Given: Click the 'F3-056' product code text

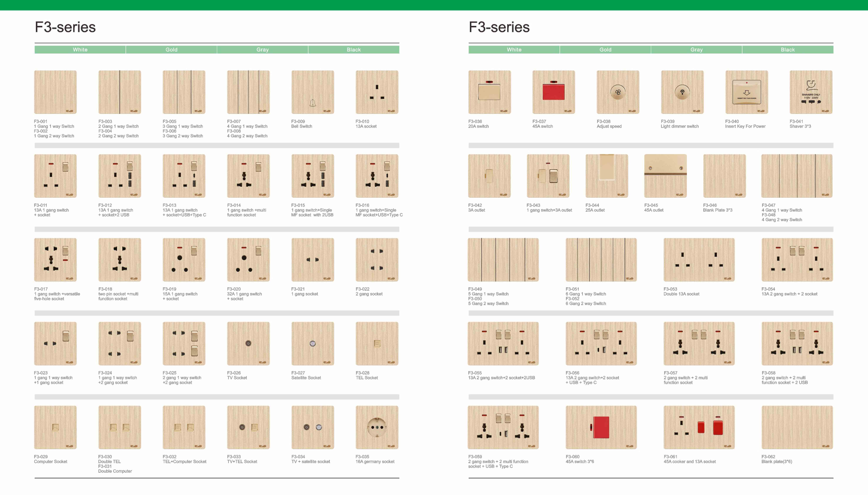Looking at the screenshot, I should [x=573, y=373].
